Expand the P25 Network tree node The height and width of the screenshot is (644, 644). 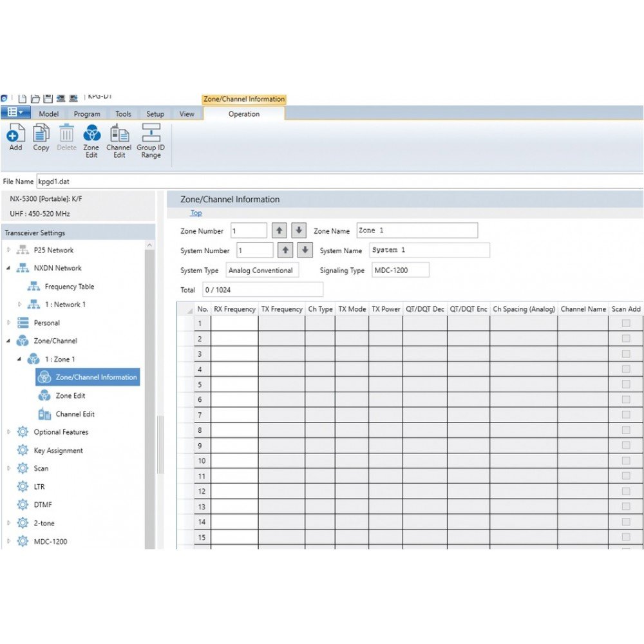pos(9,250)
